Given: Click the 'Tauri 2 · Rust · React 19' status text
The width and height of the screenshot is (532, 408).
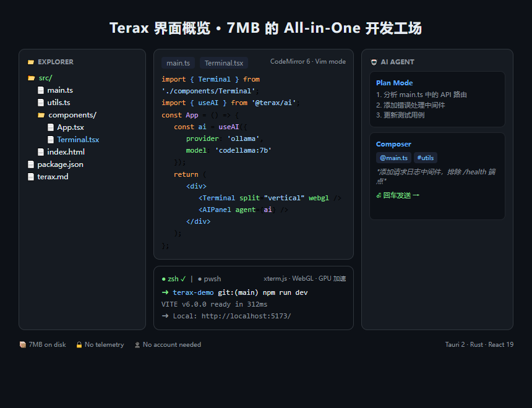Looking at the screenshot, I should click(479, 344).
